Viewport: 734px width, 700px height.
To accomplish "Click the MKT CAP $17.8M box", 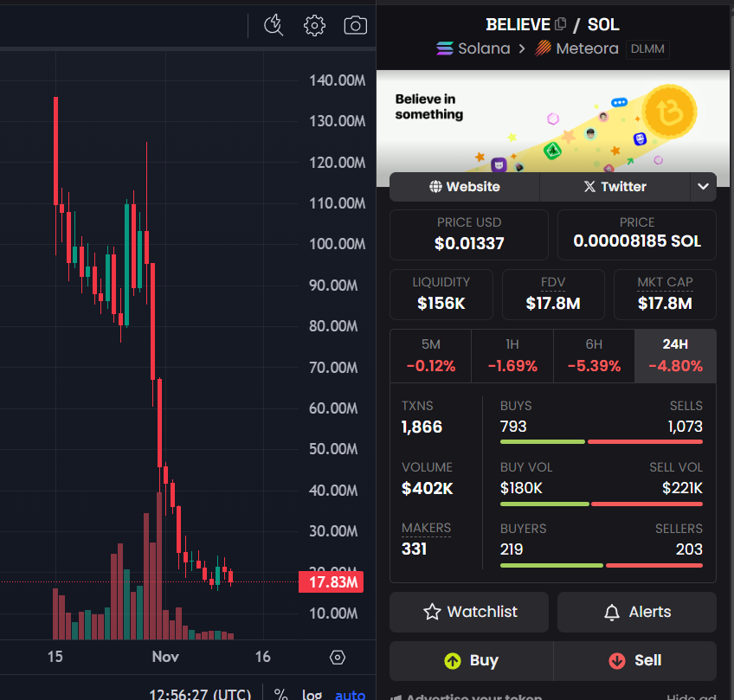I will tap(665, 295).
